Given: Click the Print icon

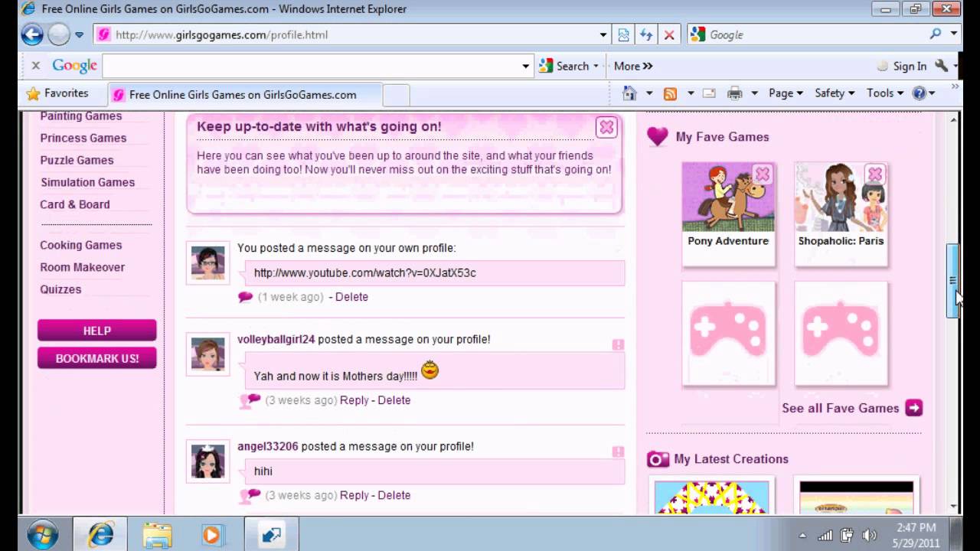Looking at the screenshot, I should [x=734, y=93].
